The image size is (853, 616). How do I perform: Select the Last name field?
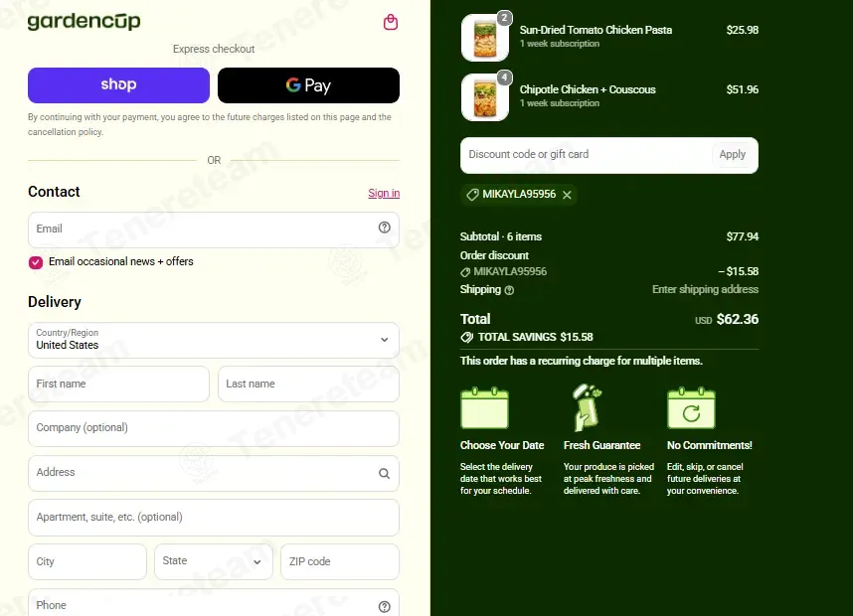click(308, 384)
